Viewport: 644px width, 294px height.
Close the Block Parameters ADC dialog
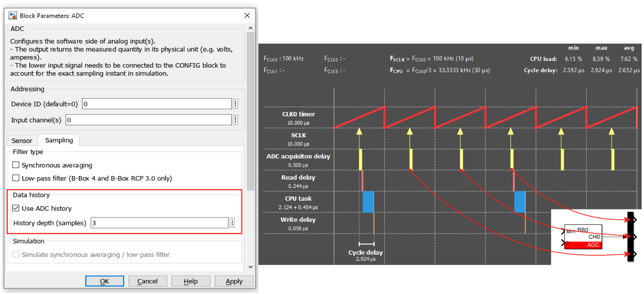[247, 16]
